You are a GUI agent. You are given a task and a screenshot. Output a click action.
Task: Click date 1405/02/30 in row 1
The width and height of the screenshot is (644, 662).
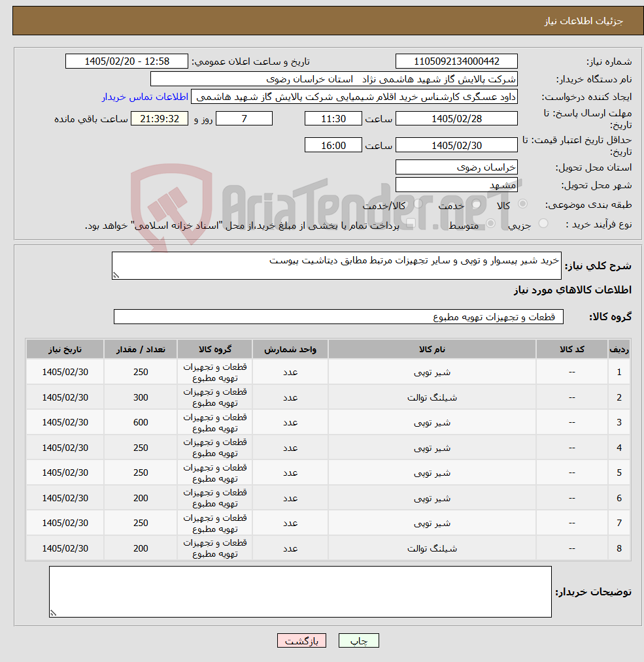click(65, 372)
